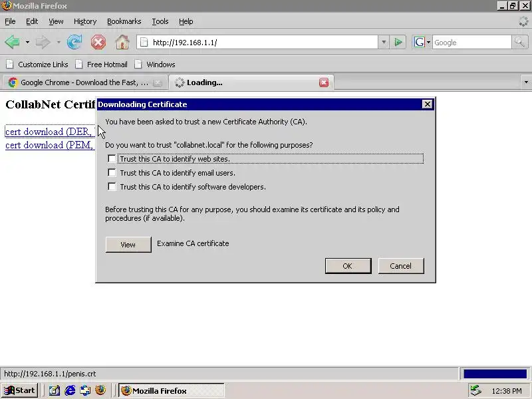
Task: Expand the address bar URL dropdown
Action: [x=384, y=43]
